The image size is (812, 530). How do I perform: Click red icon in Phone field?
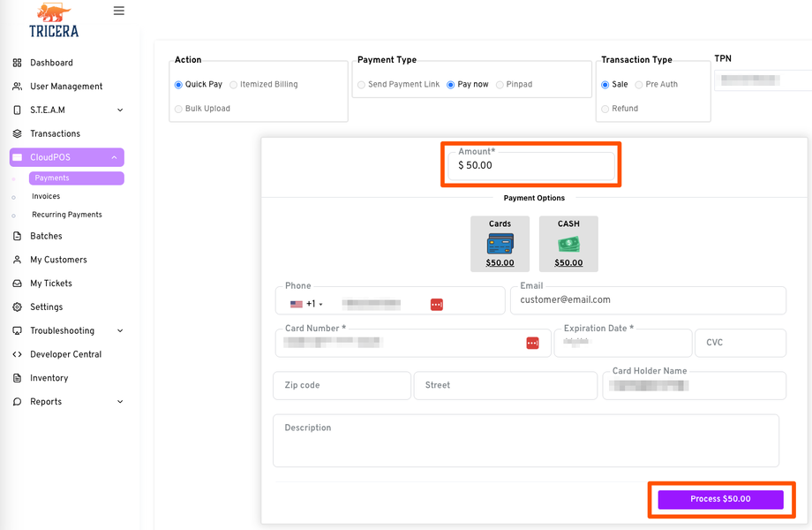[x=436, y=304]
